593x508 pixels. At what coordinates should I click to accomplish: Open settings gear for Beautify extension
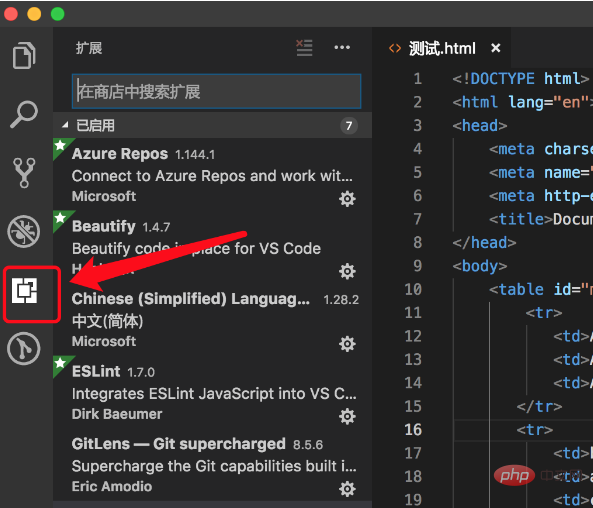347,271
